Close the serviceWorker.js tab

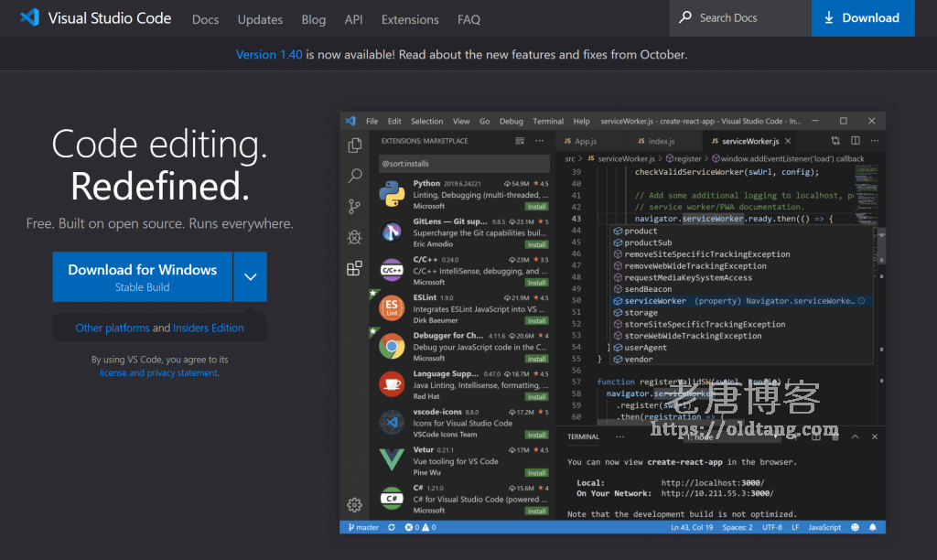(x=788, y=141)
